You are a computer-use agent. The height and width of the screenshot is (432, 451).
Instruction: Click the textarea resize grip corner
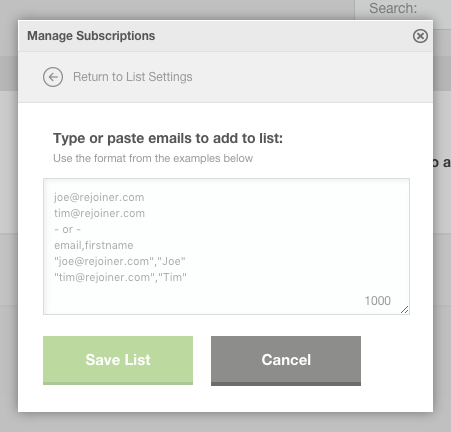pos(405,310)
